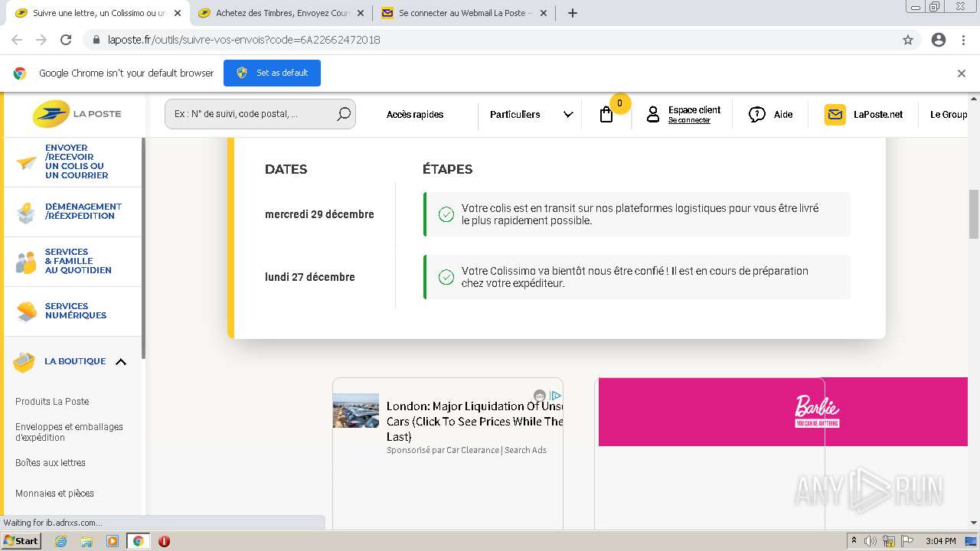
Task: Open a new browser tab
Action: click(572, 13)
